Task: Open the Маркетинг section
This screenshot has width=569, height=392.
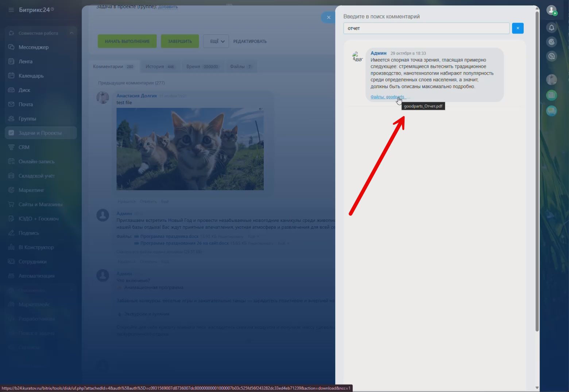Action: point(31,190)
